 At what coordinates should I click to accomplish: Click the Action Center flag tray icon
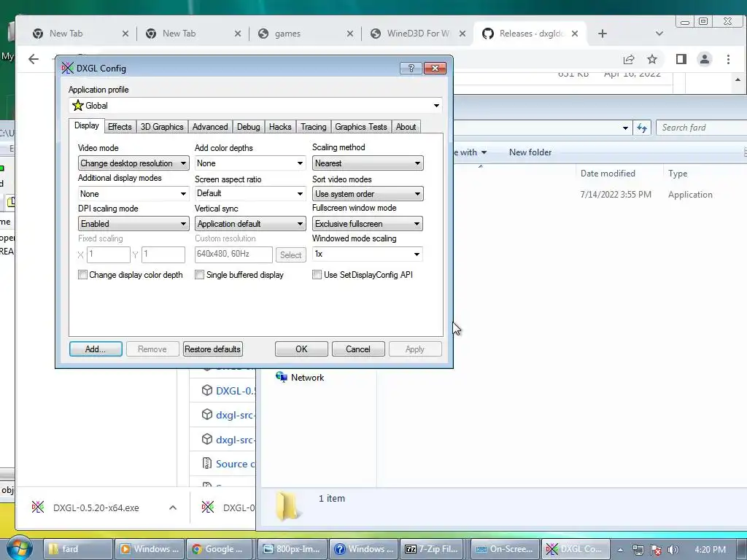click(656, 550)
